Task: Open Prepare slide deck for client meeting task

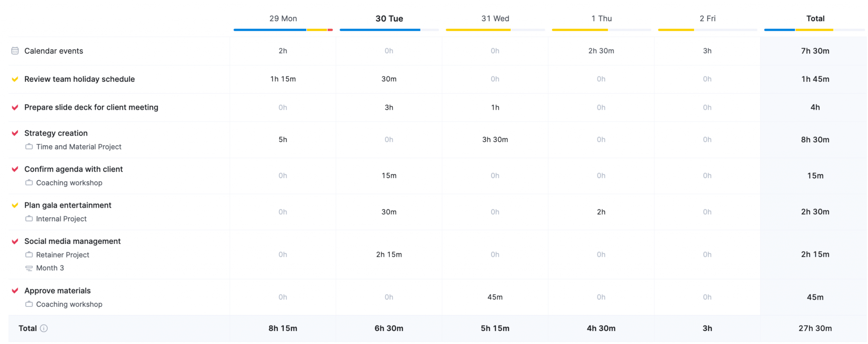Action: pyautogui.click(x=91, y=107)
